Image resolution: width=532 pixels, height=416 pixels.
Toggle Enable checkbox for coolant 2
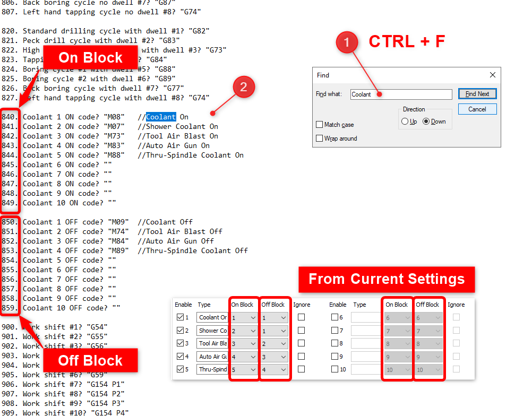click(x=180, y=330)
